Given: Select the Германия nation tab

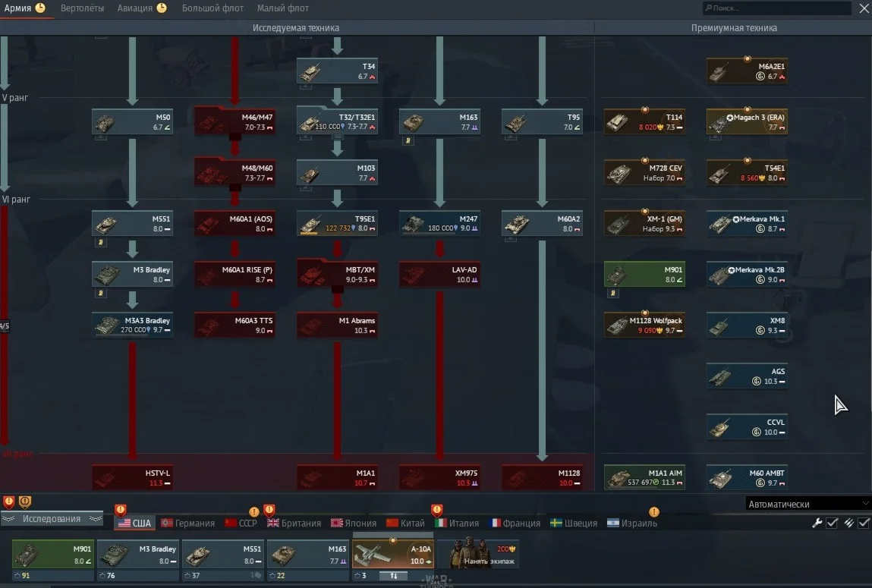Looking at the screenshot, I should pyautogui.click(x=187, y=523).
